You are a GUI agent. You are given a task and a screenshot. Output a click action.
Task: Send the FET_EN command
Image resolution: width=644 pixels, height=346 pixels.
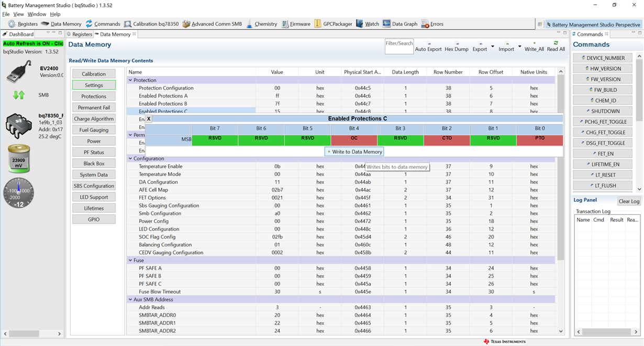tap(603, 154)
